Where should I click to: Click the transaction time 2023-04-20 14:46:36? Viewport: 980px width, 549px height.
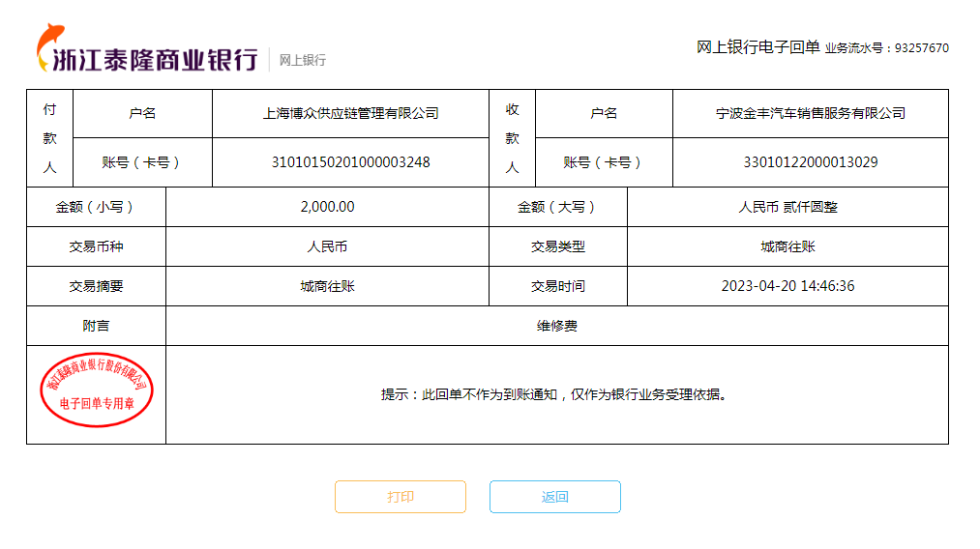pyautogui.click(x=787, y=286)
